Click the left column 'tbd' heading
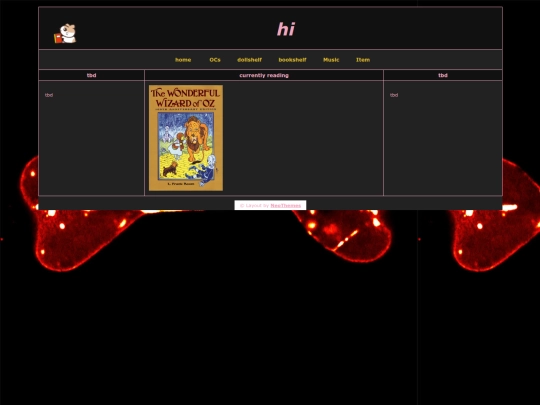Viewport: 540px width, 405px height. coord(92,75)
